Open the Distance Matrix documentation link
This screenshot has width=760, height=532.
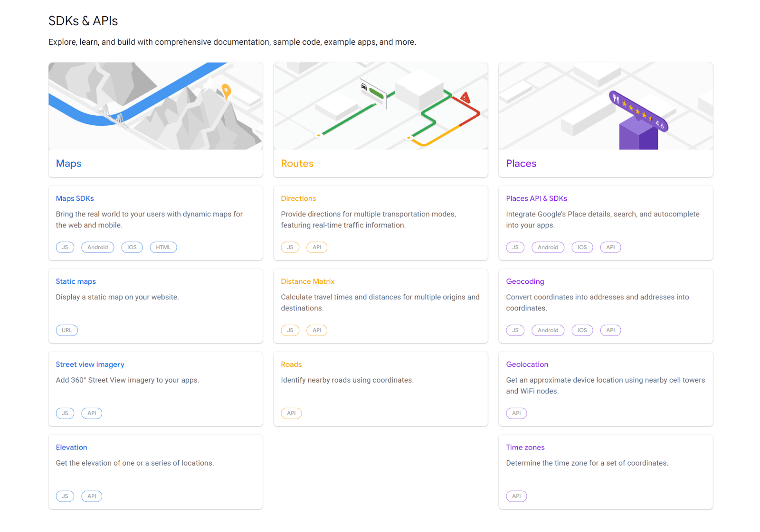point(308,281)
